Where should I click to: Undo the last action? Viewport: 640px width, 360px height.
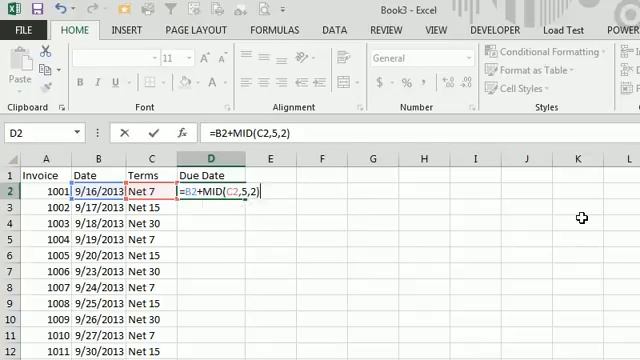coord(61,9)
